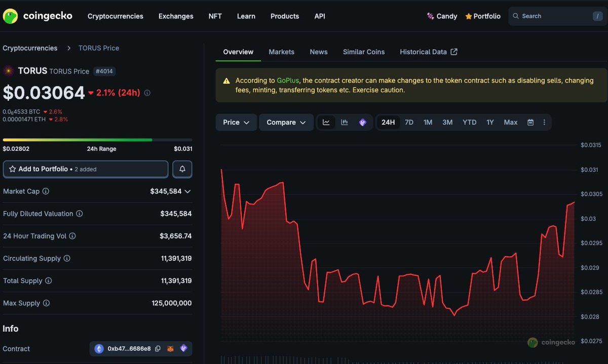Viewport: 608px width, 364px height.
Task: Switch to the Markets tab
Action: coord(281,52)
